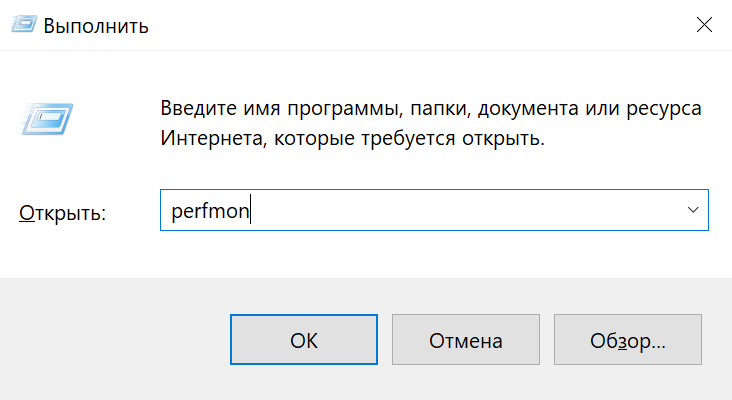Click the Открыть: label

pos(62,213)
